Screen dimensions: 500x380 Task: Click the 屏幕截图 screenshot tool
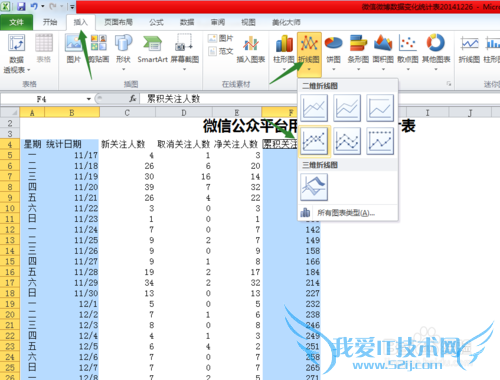click(x=184, y=52)
